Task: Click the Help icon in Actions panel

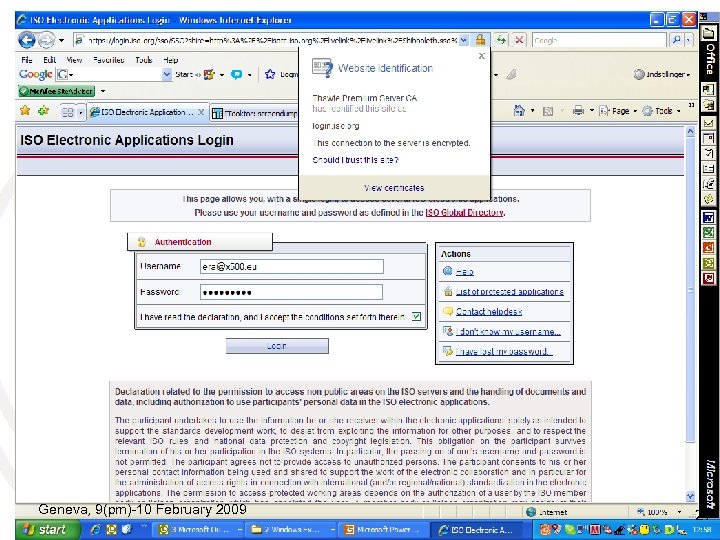Action: (x=448, y=271)
